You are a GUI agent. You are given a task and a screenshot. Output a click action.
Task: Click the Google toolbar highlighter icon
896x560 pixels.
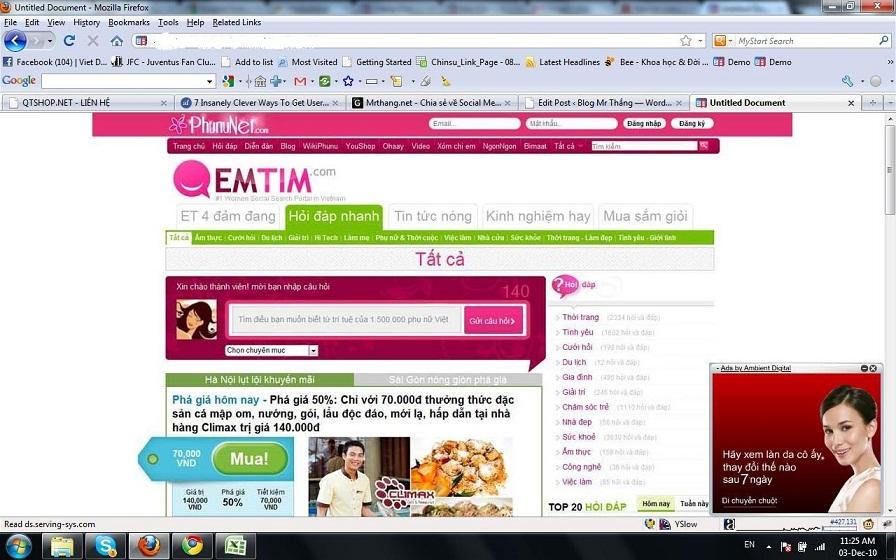[x=445, y=81]
